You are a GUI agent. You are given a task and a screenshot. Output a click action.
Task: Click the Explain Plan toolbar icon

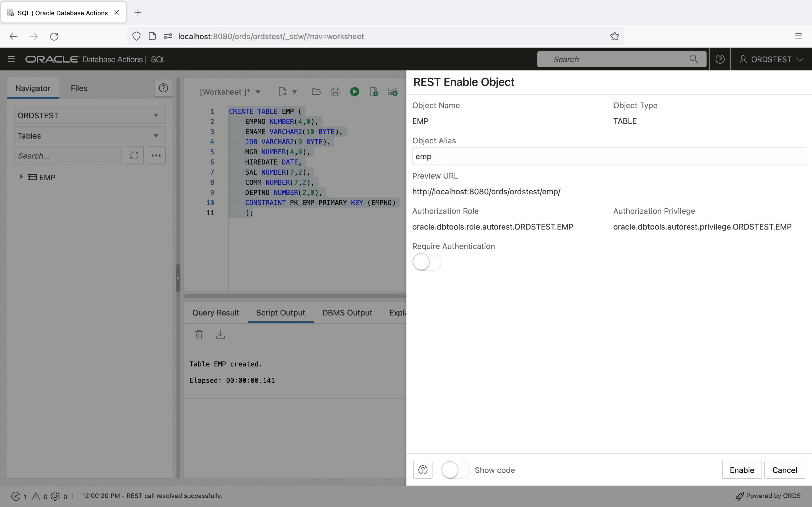click(393, 92)
